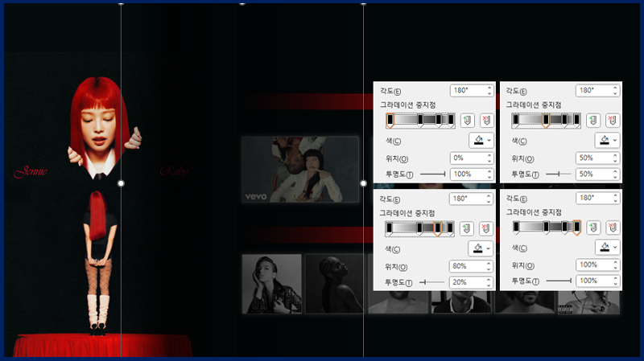Add gradient stop in the 50% position panel
Image resolution: width=644 pixels, height=361 pixels.
coord(592,120)
